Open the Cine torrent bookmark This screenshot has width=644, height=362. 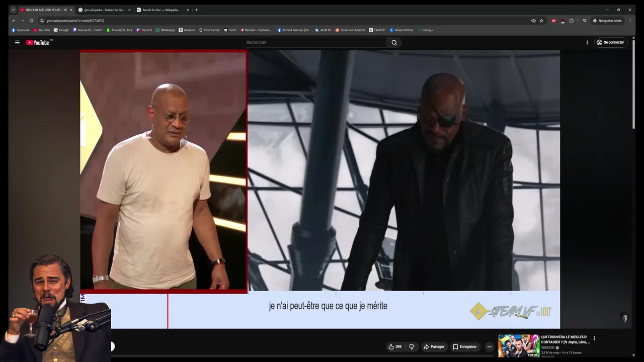(209, 30)
